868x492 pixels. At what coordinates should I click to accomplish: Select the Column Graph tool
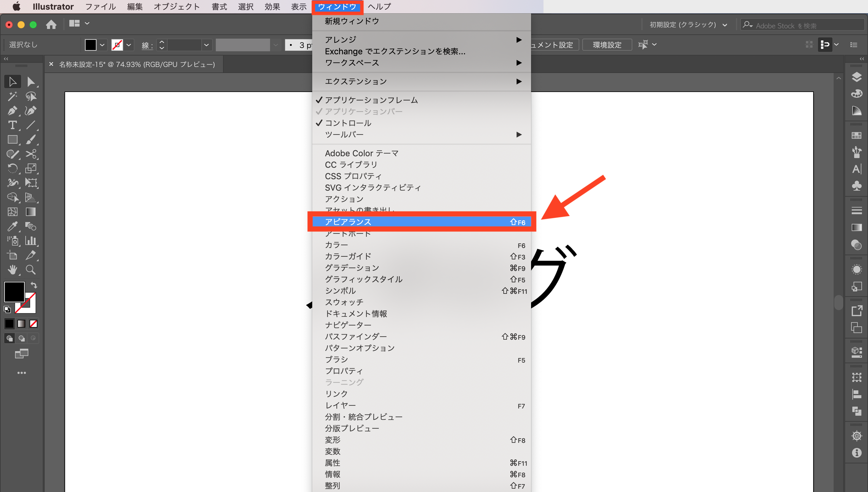click(31, 241)
